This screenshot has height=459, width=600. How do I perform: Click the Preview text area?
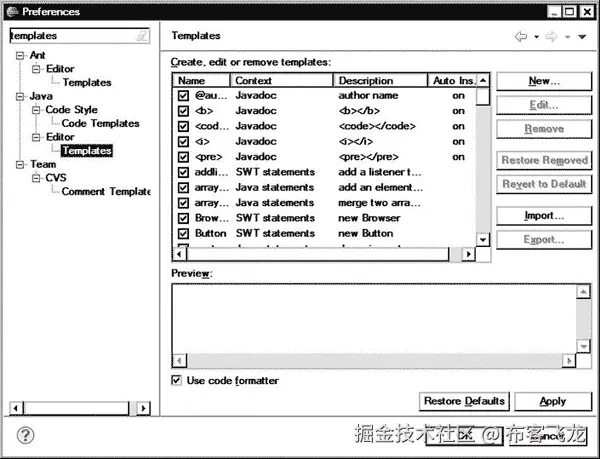374,318
